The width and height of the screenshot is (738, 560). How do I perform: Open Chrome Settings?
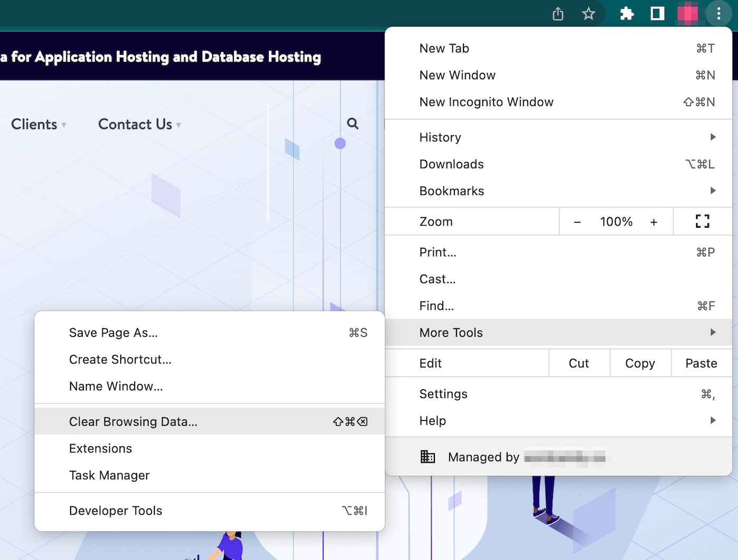[443, 394]
